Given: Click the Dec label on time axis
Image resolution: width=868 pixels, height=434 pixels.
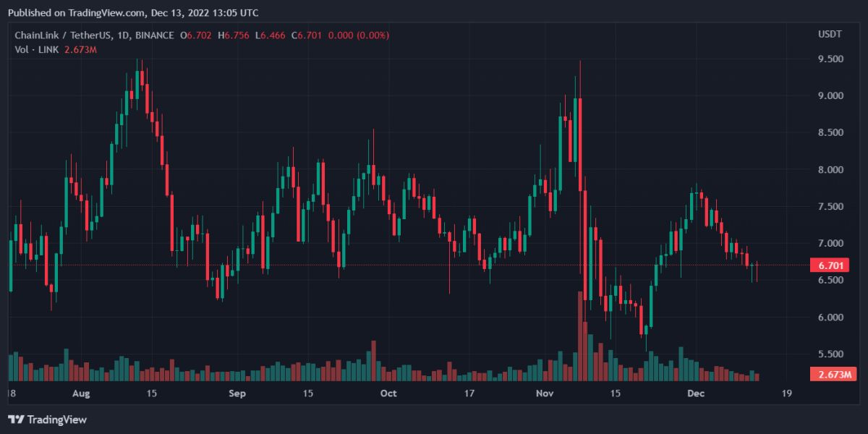Looking at the screenshot, I should click(x=695, y=394).
